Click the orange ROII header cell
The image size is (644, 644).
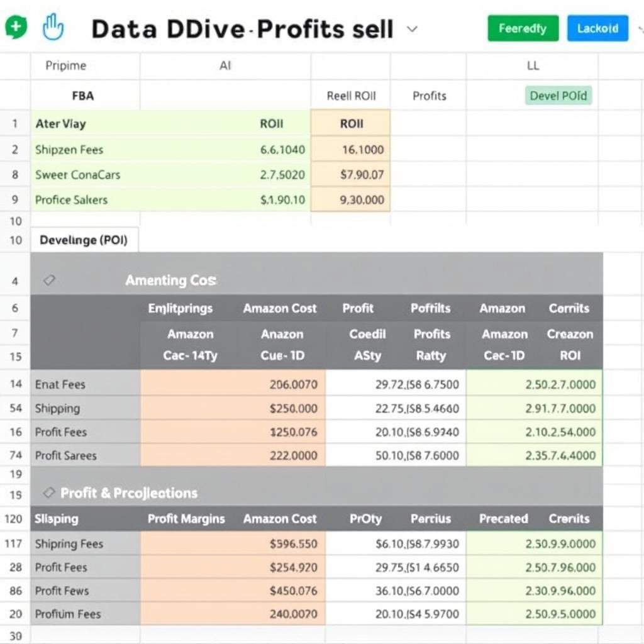pyautogui.click(x=350, y=124)
